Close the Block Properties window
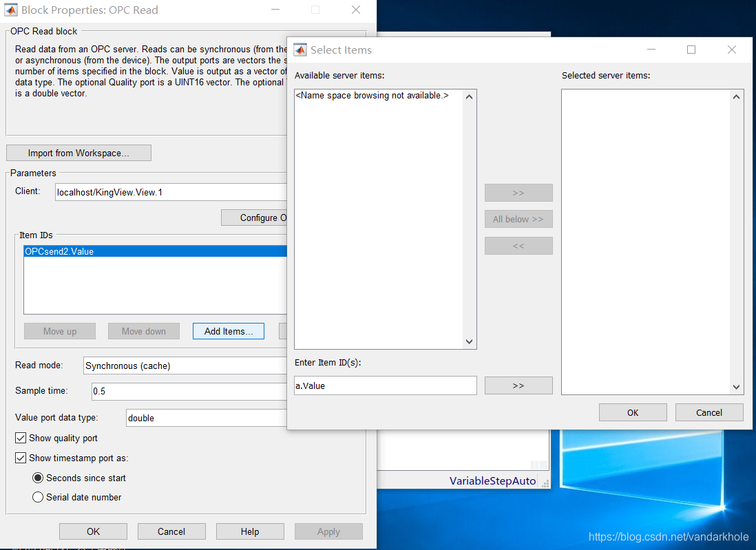Image resolution: width=756 pixels, height=550 pixels. pos(356,10)
